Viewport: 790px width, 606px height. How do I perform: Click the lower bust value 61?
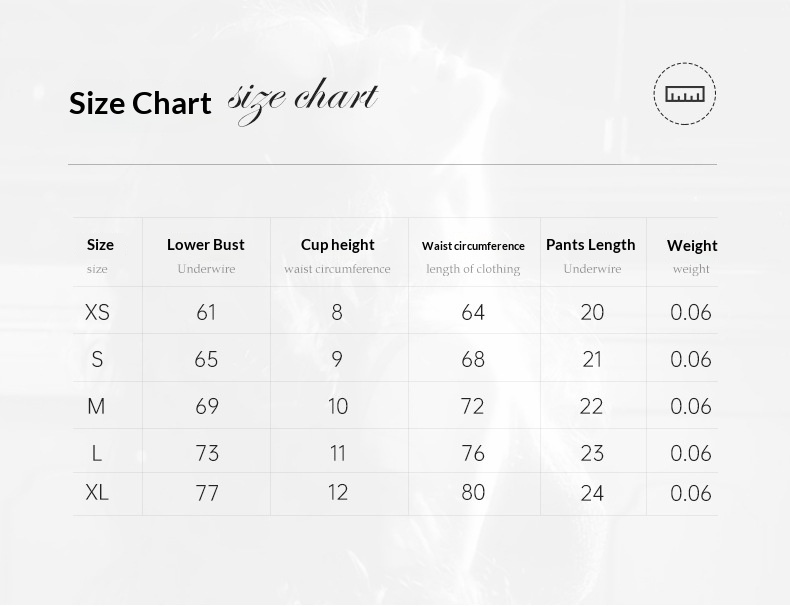[x=206, y=312]
